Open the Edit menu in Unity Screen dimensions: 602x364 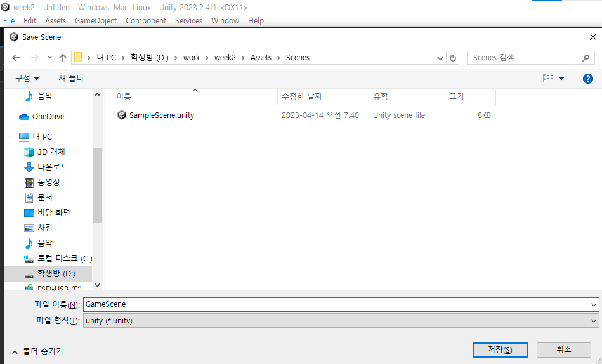click(30, 21)
